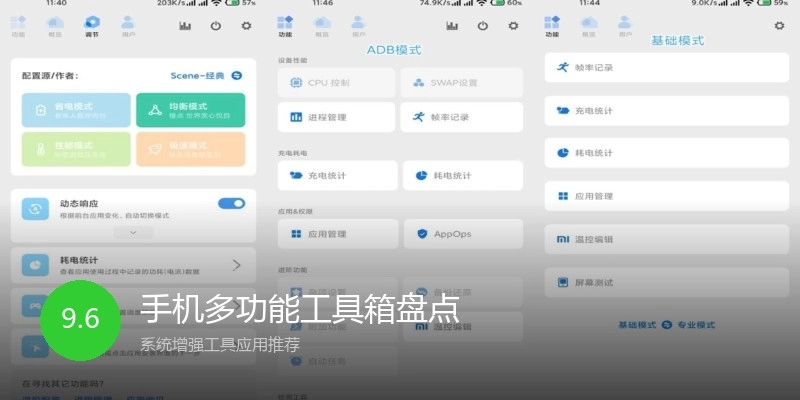Open AppOps tile
Image resolution: width=800 pixels, height=400 pixels.
point(463,234)
